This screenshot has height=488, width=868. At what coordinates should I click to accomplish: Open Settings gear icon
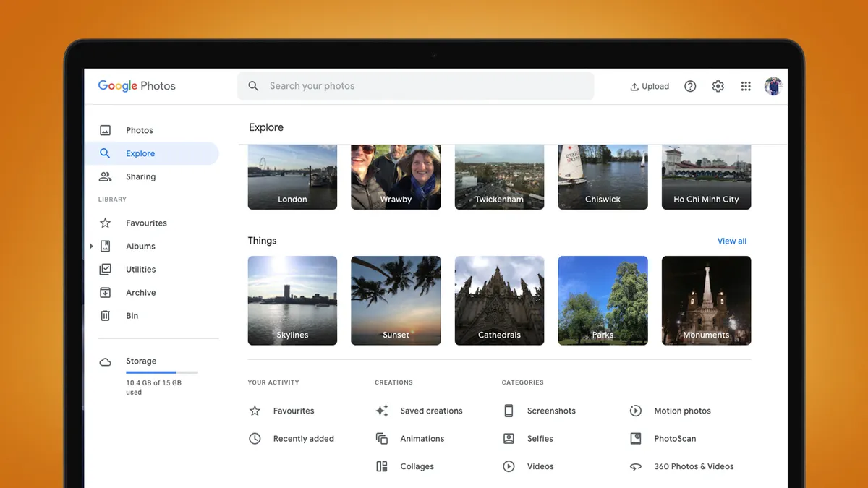(x=718, y=86)
